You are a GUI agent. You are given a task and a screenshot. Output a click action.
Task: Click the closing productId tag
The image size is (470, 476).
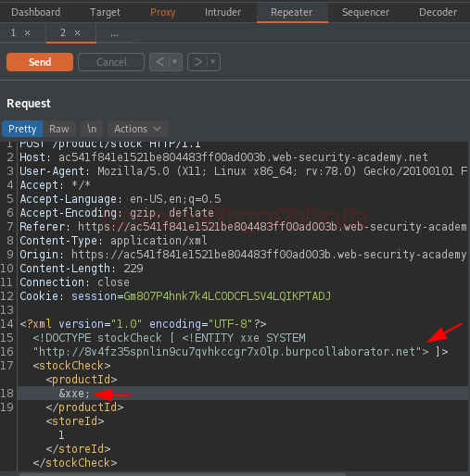[84, 407]
